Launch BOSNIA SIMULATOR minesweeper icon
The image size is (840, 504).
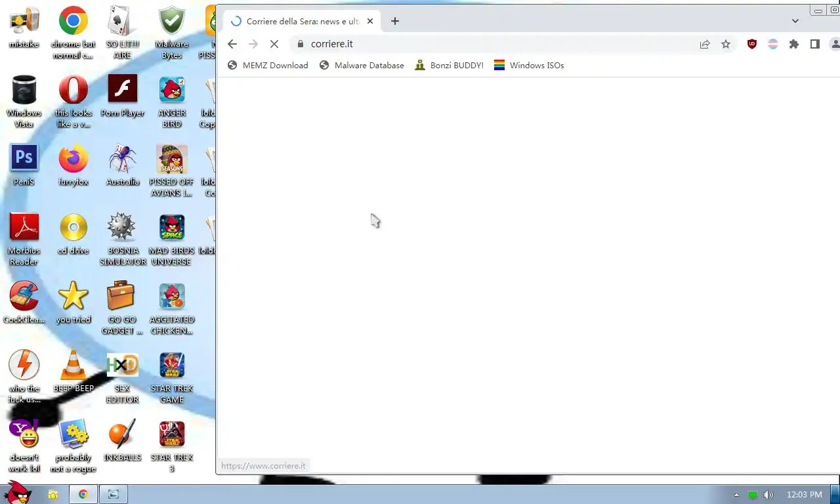click(x=123, y=239)
